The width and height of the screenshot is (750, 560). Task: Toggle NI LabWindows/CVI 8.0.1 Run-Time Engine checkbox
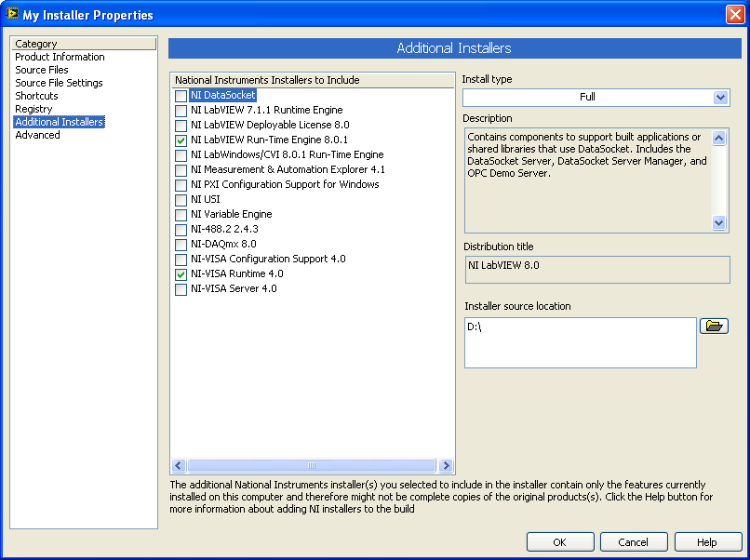tap(181, 155)
